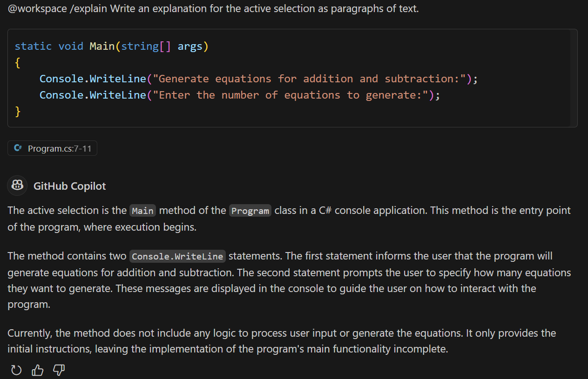Click the /explain command text
This screenshot has width=588, height=379.
(x=89, y=9)
